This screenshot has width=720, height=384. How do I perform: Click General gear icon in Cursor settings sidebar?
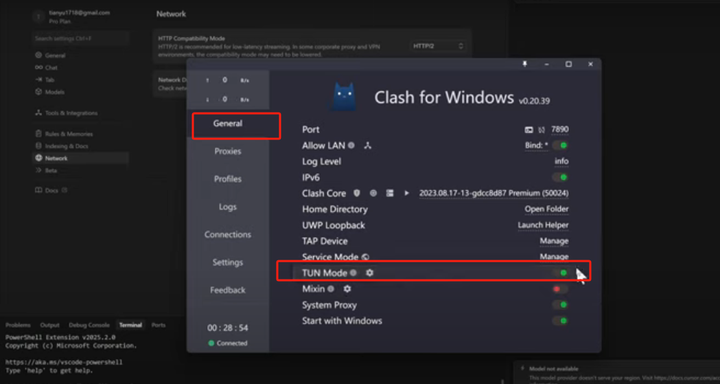pyautogui.click(x=39, y=55)
